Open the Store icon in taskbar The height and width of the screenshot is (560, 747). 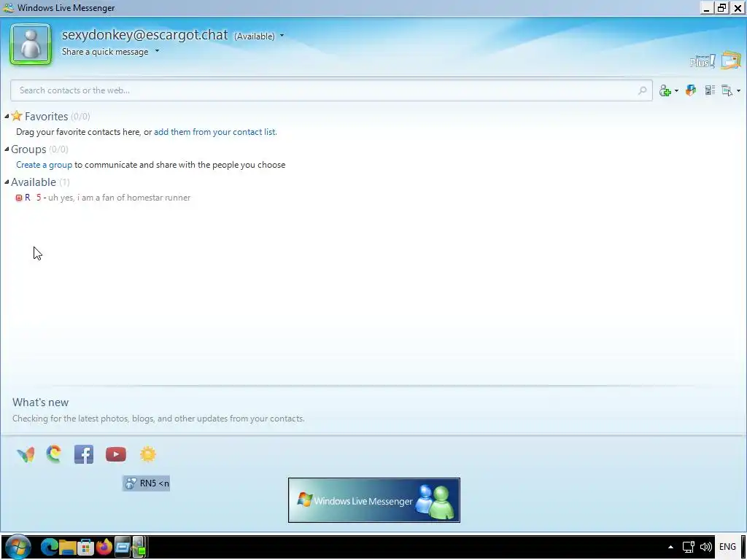point(86,547)
